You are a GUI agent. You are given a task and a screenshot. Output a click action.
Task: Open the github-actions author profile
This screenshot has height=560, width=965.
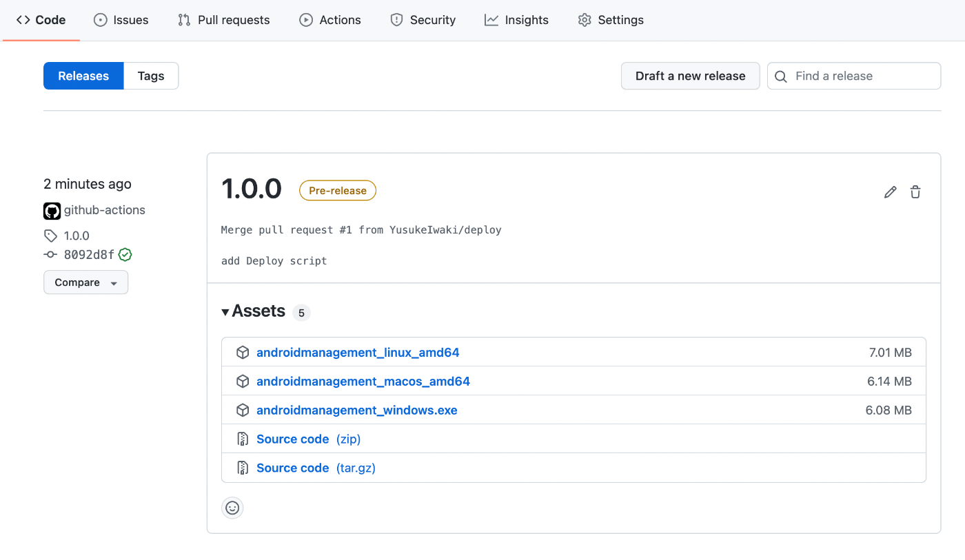pos(105,210)
